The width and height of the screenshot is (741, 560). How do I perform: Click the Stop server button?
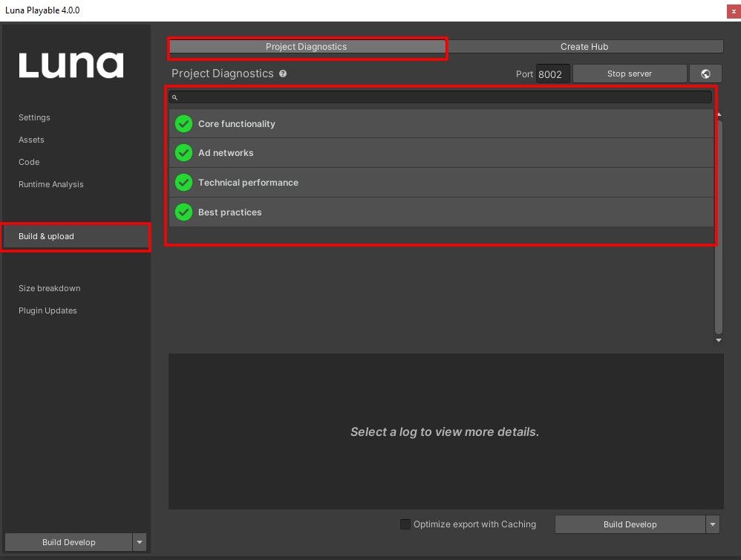(630, 74)
